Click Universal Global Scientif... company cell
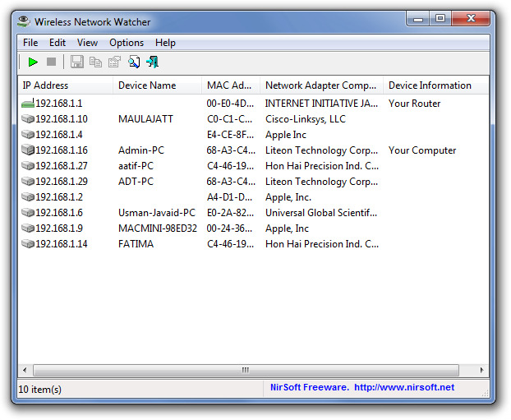The image size is (511, 420). coord(321,213)
